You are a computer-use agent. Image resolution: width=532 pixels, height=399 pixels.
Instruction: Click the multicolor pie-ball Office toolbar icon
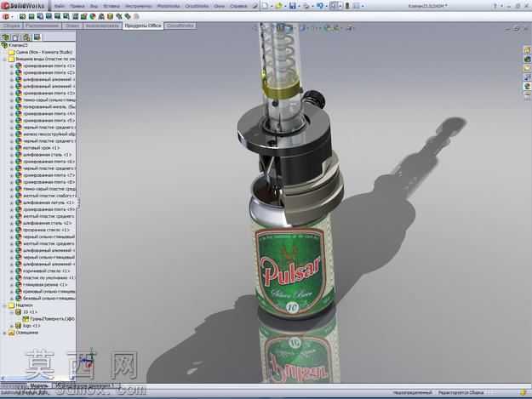pos(93,16)
